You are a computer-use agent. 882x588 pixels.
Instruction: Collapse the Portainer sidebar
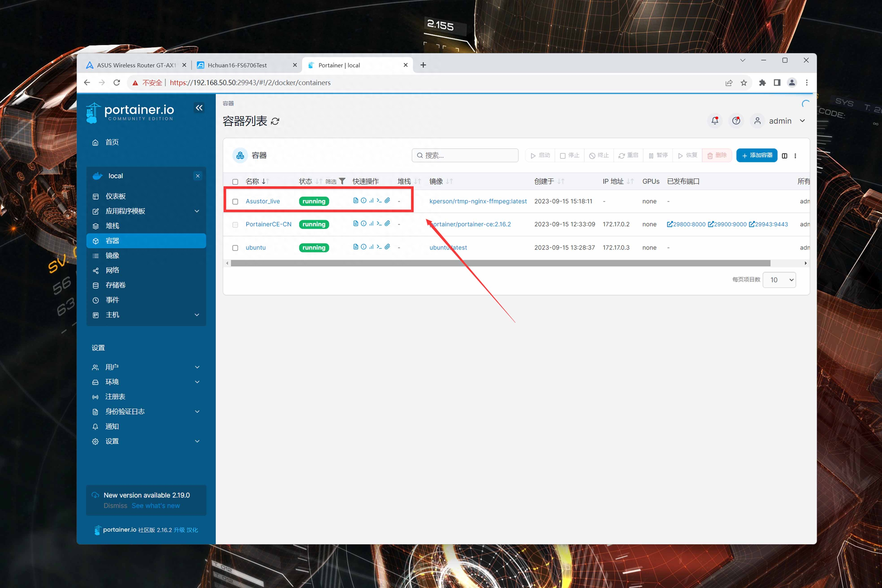tap(199, 108)
